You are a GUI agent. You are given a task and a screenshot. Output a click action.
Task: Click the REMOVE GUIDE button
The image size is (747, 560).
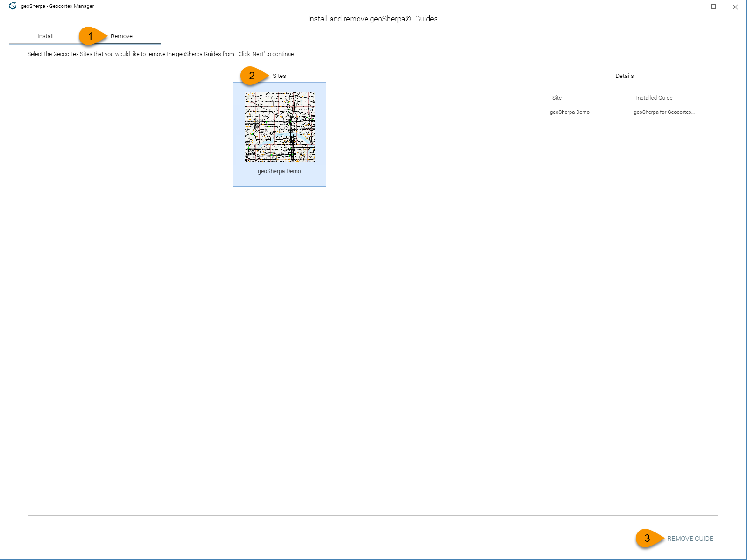[690, 539]
